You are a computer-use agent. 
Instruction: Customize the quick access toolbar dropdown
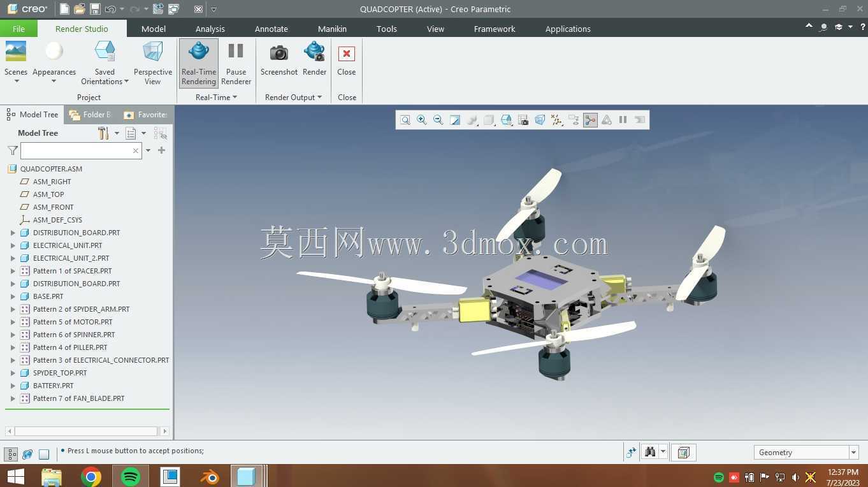point(213,9)
